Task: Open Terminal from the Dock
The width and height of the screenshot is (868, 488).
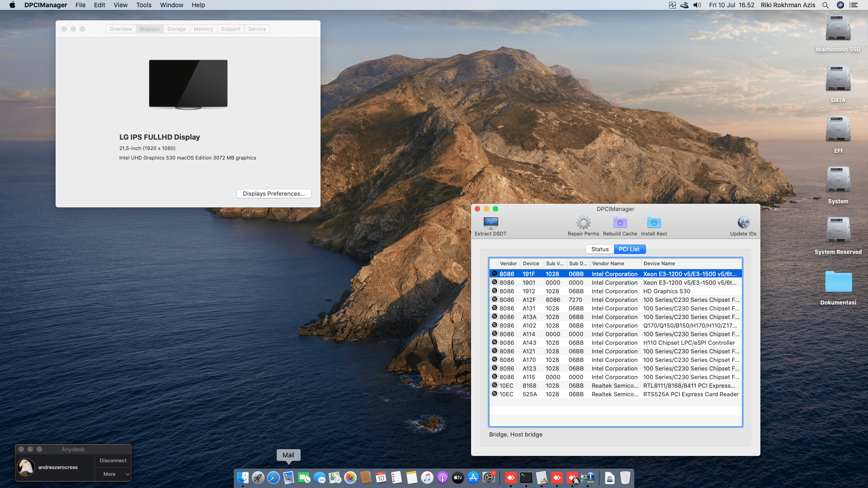Action: point(526,478)
